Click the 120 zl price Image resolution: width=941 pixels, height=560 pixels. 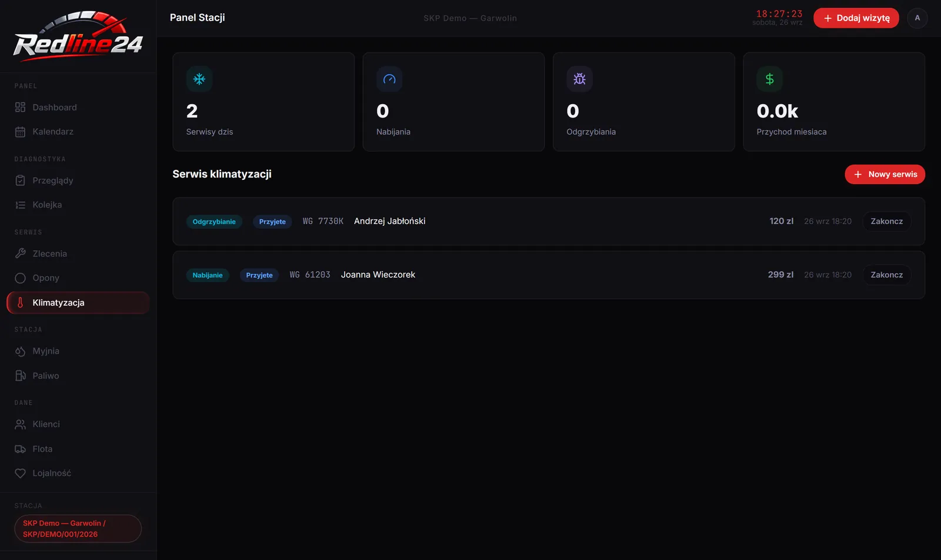[x=781, y=221]
